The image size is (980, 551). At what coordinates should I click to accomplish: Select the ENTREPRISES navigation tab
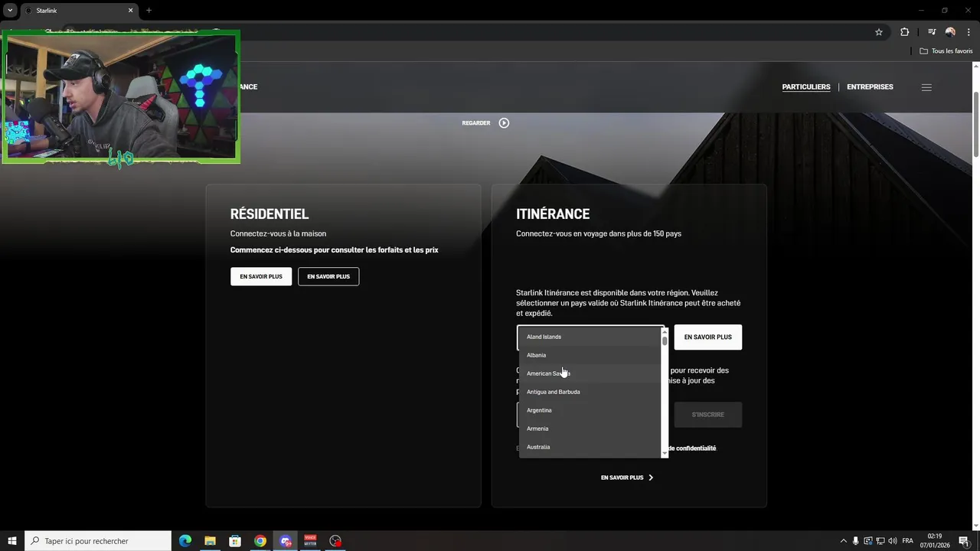point(870,86)
